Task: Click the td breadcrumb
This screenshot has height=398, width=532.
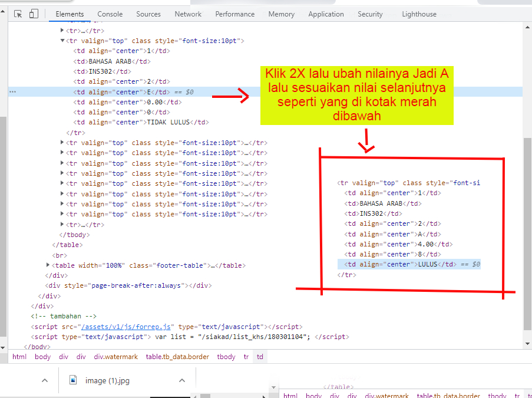Action: point(260,357)
